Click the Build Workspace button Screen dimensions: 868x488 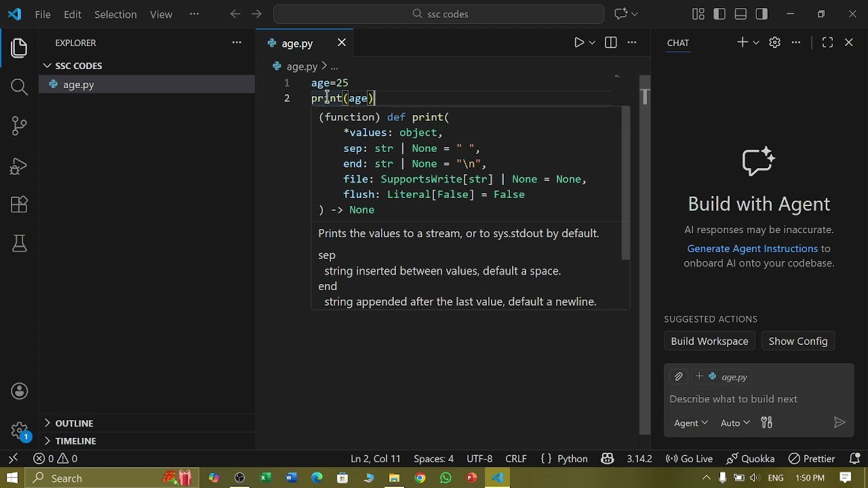709,341
